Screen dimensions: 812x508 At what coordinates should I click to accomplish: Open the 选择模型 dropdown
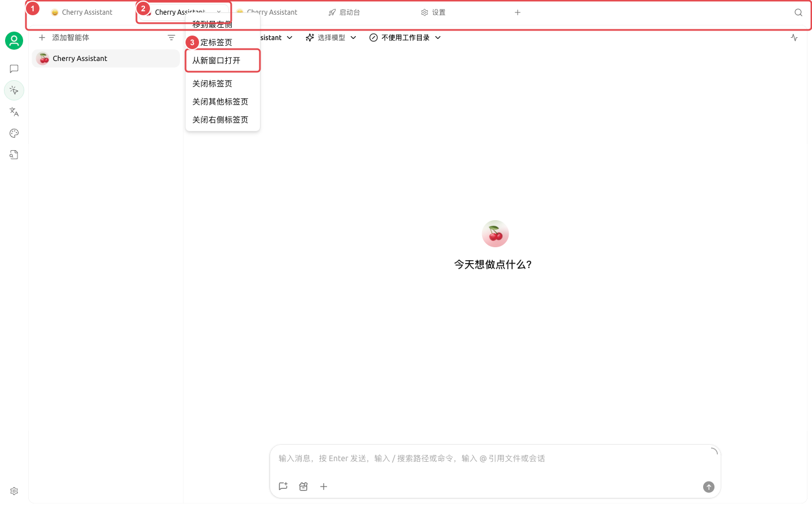pyautogui.click(x=331, y=38)
